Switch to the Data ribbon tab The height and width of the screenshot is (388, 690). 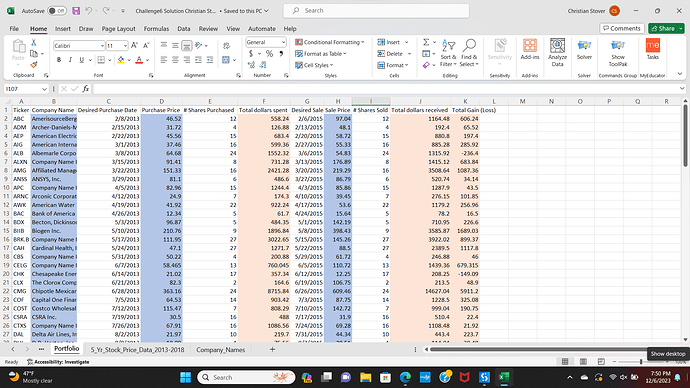pos(184,29)
